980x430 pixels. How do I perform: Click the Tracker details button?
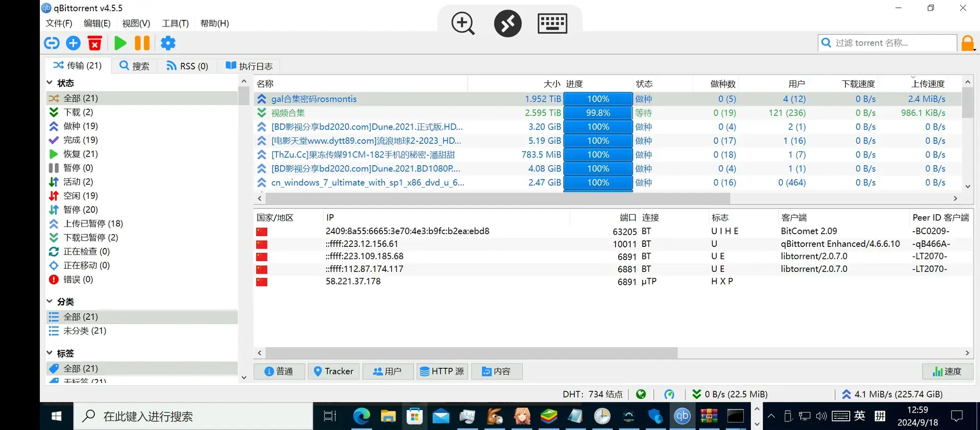click(x=333, y=371)
